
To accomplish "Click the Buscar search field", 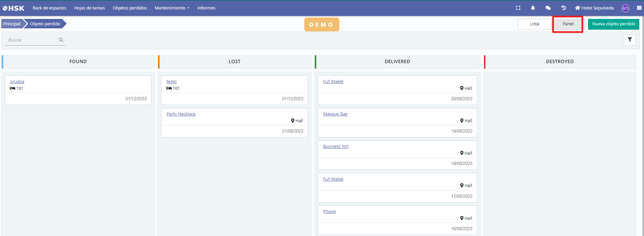I will coord(32,40).
